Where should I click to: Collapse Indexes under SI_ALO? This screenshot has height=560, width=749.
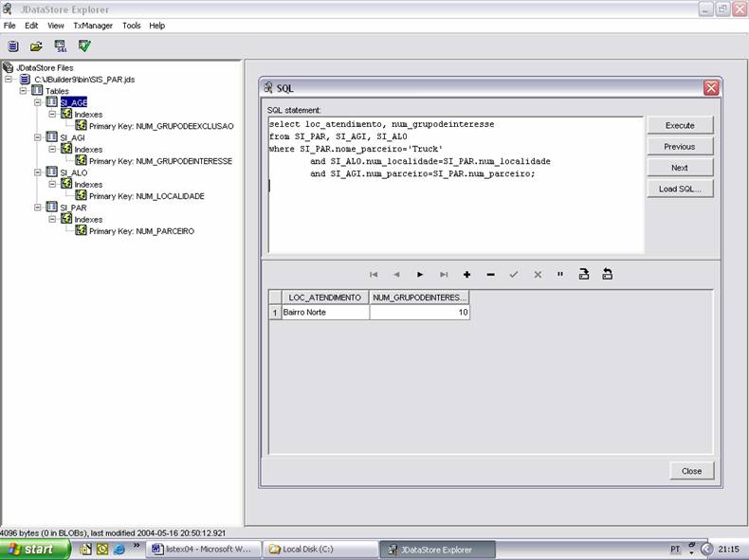[x=52, y=184]
